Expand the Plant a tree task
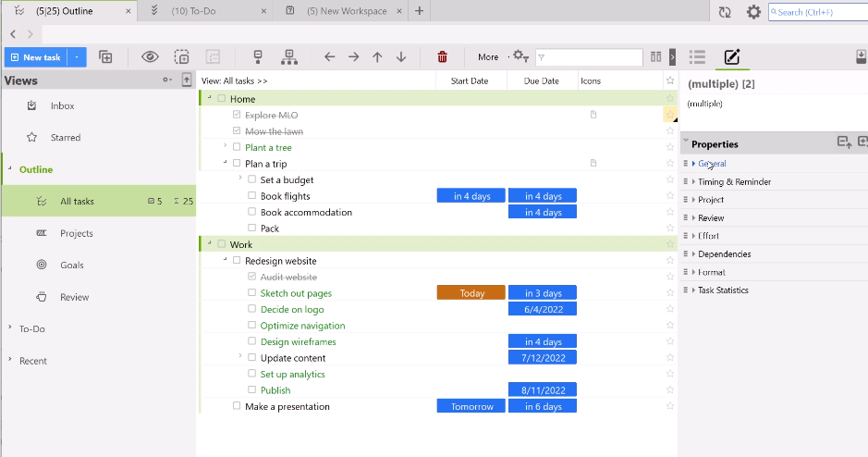Screen dimensions: 868x457 tap(225, 145)
